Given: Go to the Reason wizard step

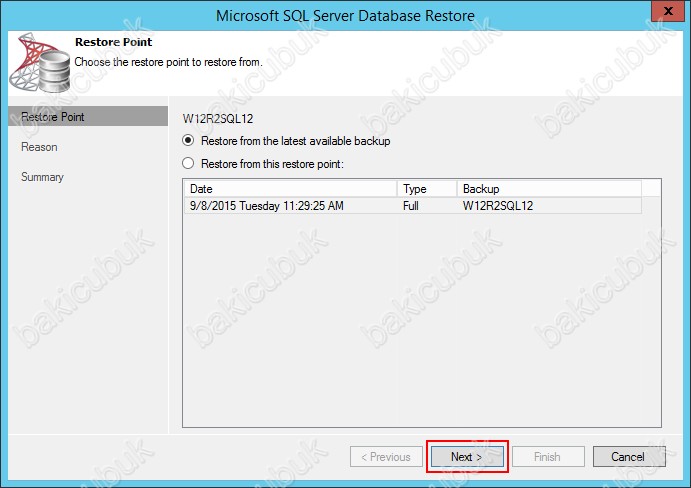Looking at the screenshot, I should tap(39, 147).
